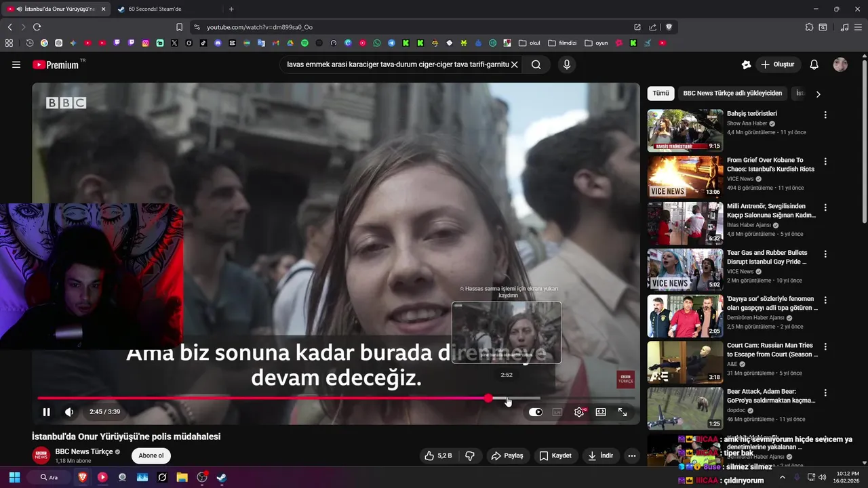Click the Oluştur create button

point(777,64)
